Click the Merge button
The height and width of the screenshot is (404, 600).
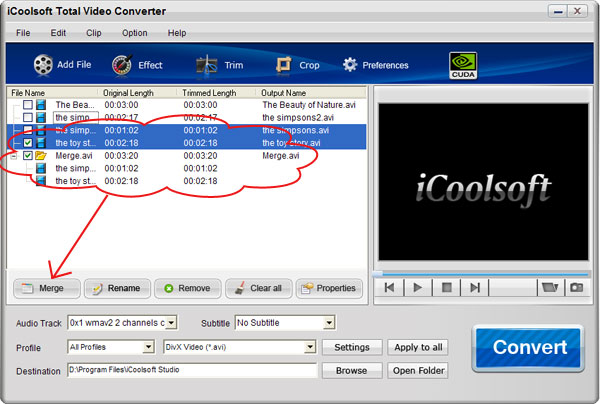tap(47, 288)
